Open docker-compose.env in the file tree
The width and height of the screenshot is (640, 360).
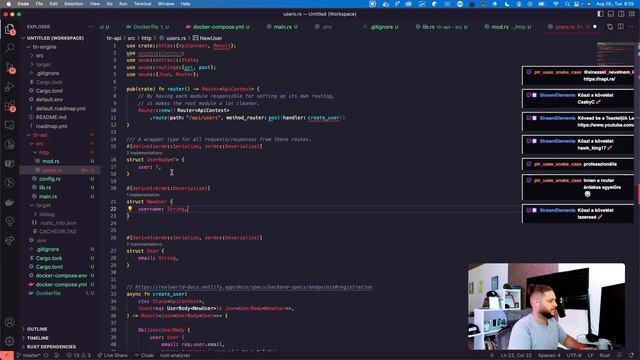tap(61, 276)
